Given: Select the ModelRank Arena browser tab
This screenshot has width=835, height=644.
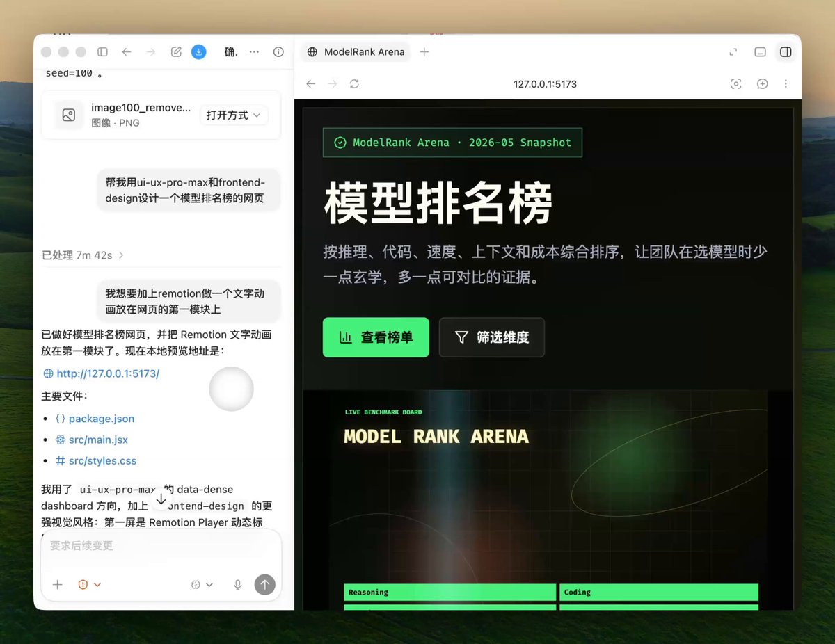Looking at the screenshot, I should coord(355,52).
